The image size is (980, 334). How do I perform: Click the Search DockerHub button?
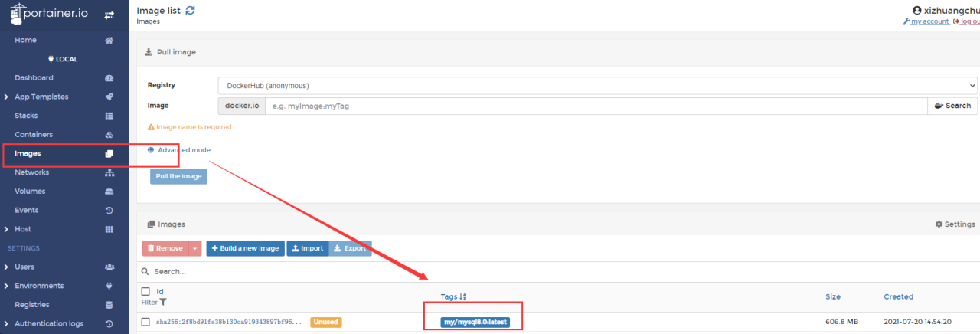[952, 106]
